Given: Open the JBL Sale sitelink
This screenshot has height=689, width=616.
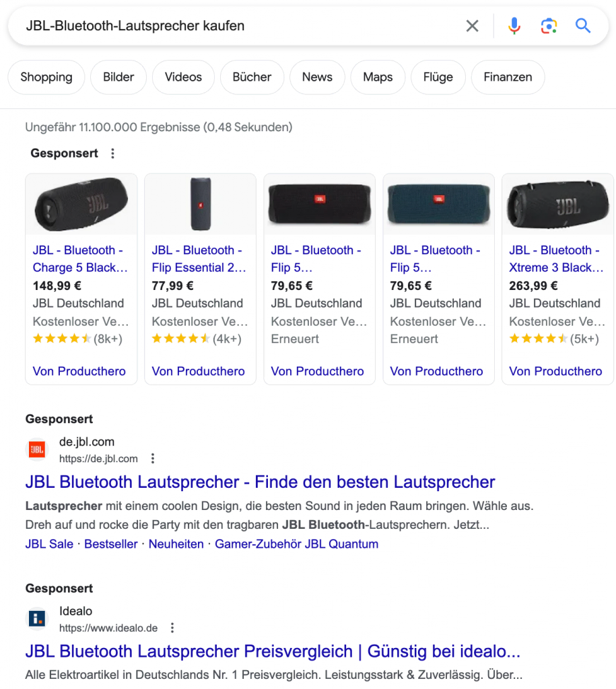Looking at the screenshot, I should tap(49, 544).
